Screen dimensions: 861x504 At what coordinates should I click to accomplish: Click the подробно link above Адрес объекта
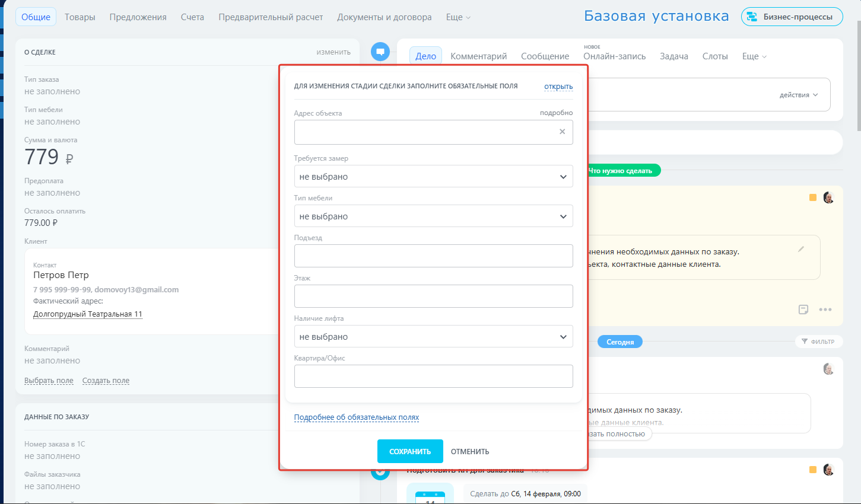tap(557, 113)
